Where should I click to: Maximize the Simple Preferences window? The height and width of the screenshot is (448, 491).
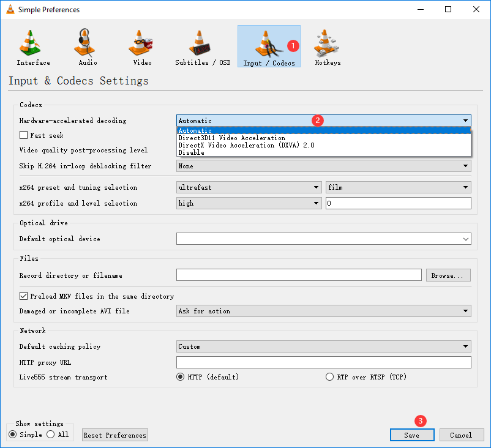click(448, 9)
